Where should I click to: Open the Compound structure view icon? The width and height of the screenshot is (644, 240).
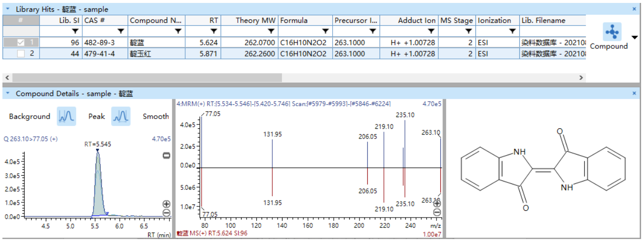click(x=611, y=32)
